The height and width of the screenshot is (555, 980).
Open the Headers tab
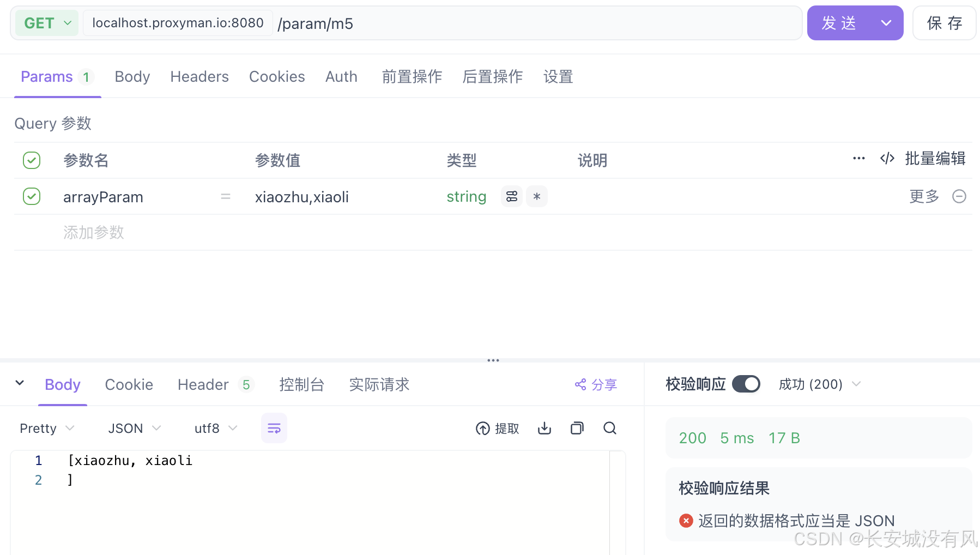tap(199, 77)
